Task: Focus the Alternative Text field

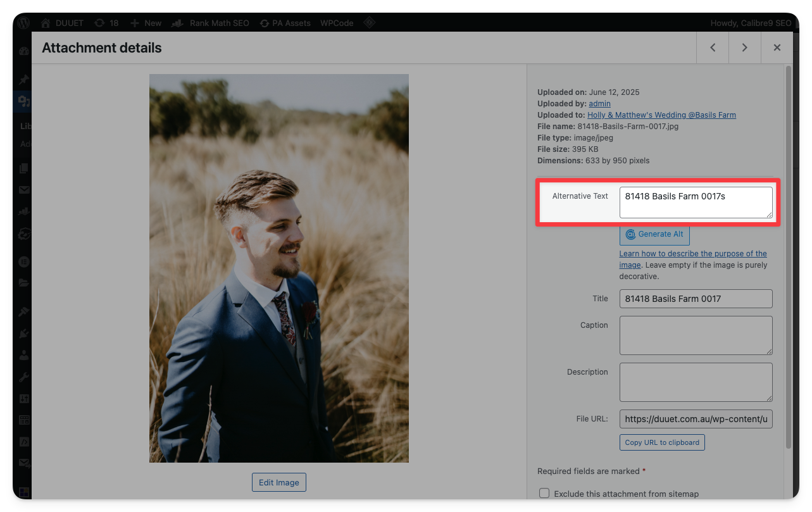Action: [696, 203]
